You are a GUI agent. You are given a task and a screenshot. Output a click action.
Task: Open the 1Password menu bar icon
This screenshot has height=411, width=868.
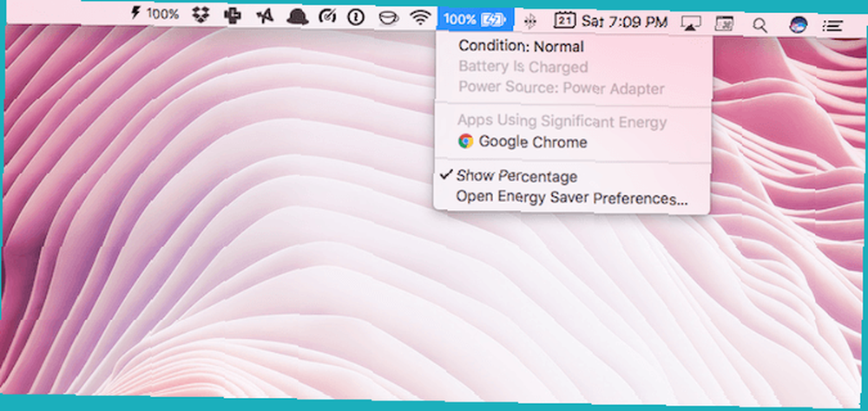pos(356,17)
